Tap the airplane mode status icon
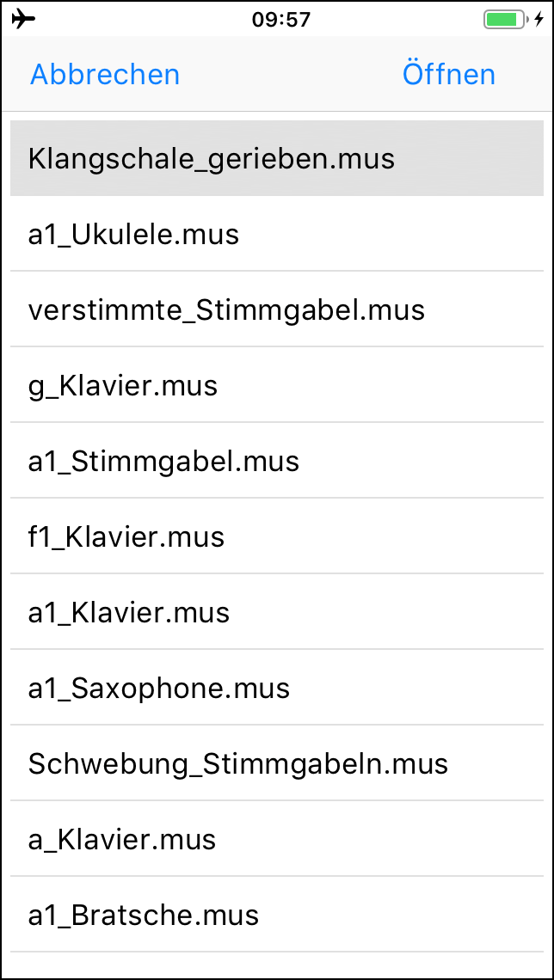The height and width of the screenshot is (980, 554). point(25,18)
